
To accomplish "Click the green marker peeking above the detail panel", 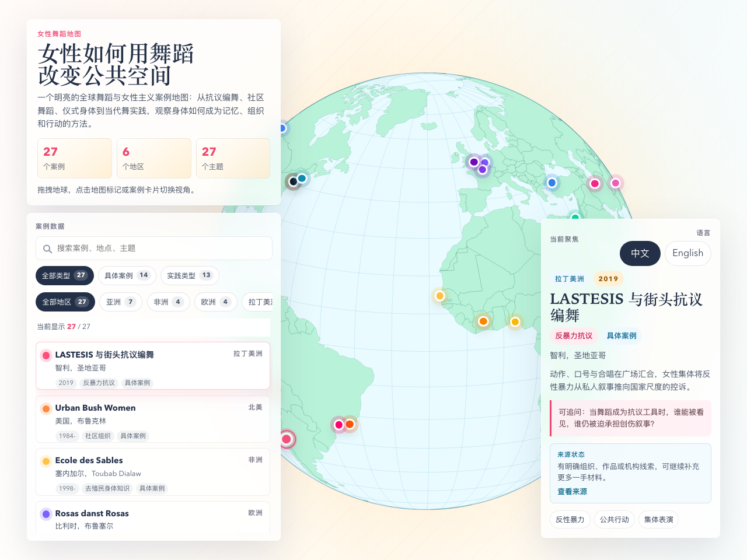I will [x=575, y=216].
